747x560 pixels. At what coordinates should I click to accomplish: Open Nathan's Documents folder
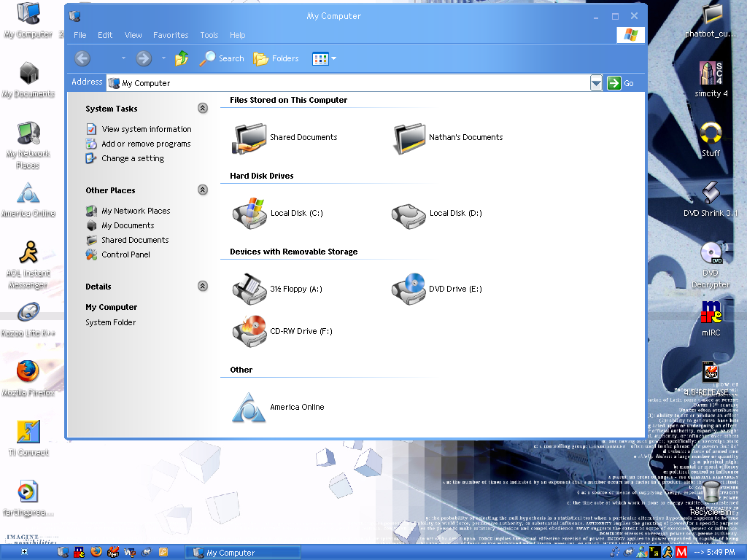(x=409, y=137)
